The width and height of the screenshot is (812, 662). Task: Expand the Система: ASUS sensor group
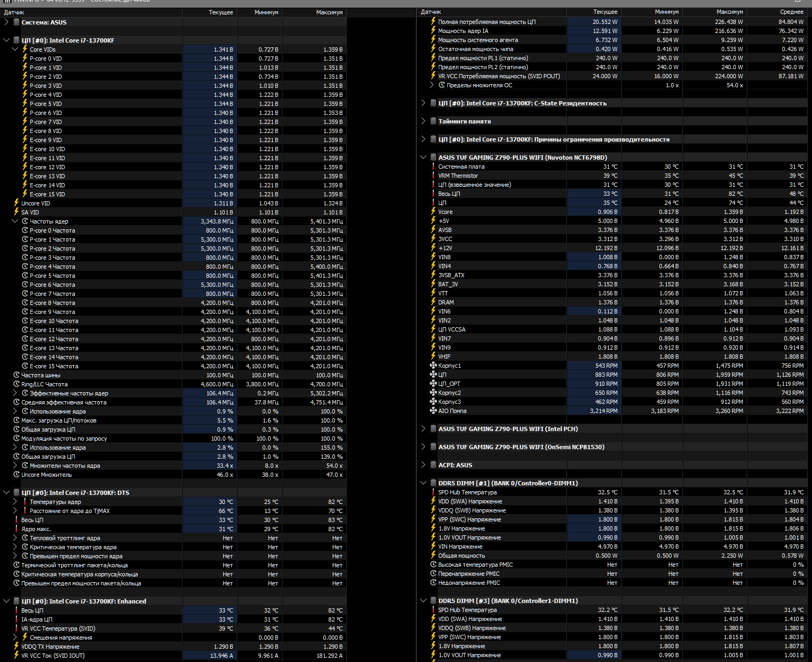tap(6, 22)
